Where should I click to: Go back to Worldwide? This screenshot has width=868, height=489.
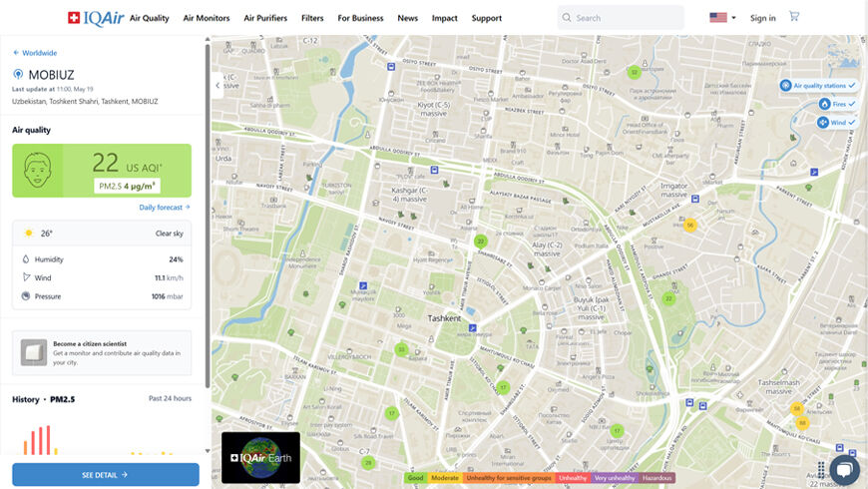tap(35, 53)
